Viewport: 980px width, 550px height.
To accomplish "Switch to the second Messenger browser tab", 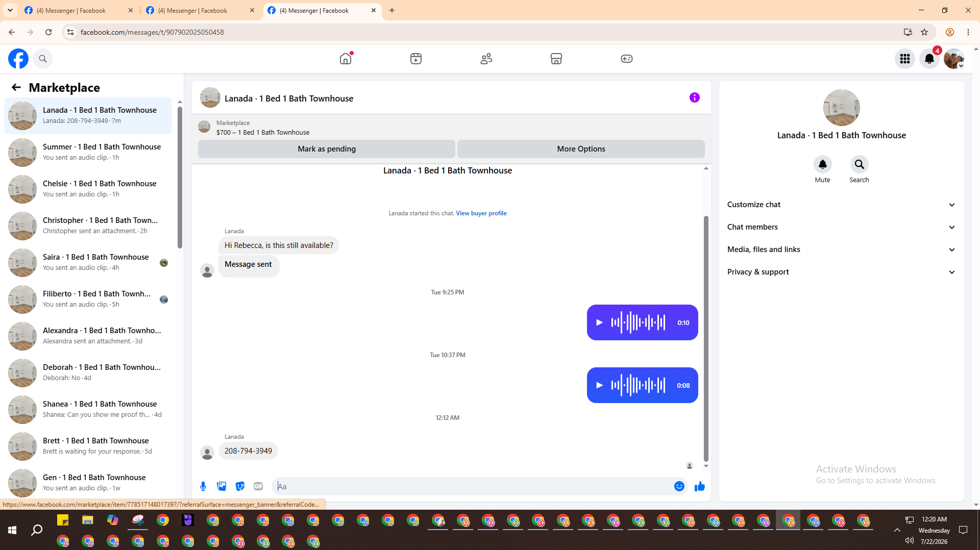I will (x=200, y=10).
